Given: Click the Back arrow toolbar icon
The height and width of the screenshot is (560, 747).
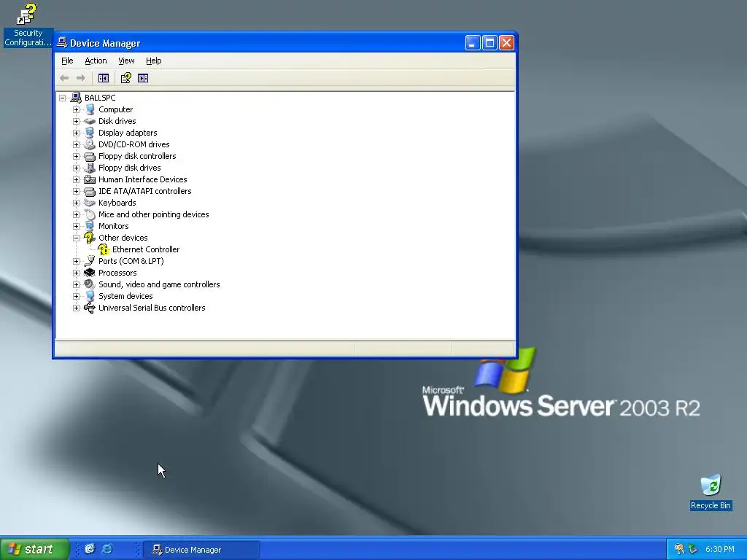Looking at the screenshot, I should pyautogui.click(x=64, y=78).
